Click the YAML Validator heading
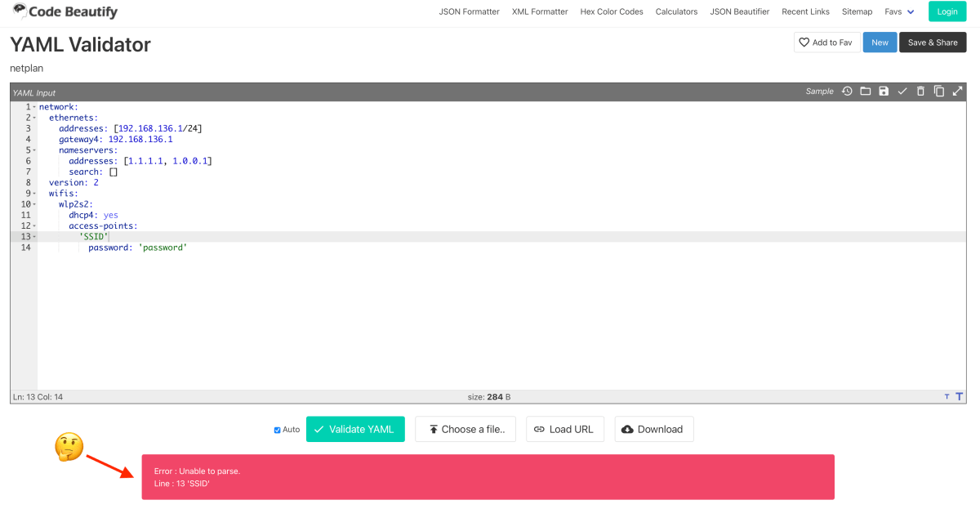 pos(80,45)
